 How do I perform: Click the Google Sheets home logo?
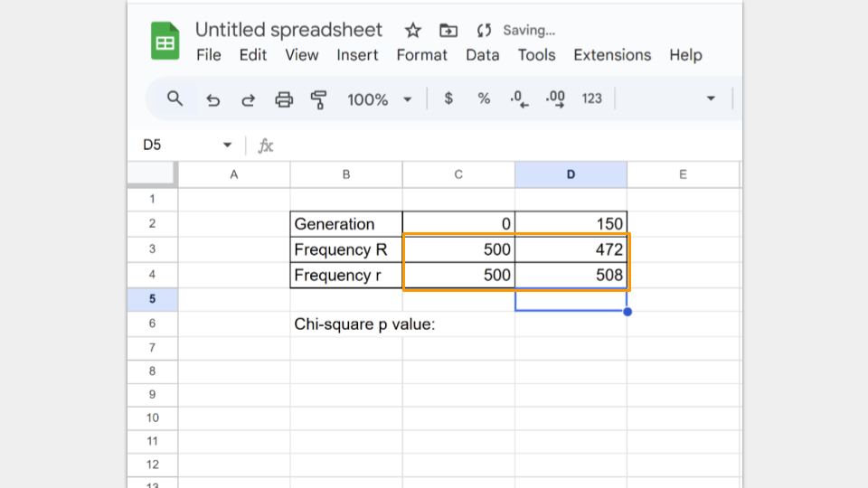point(165,42)
